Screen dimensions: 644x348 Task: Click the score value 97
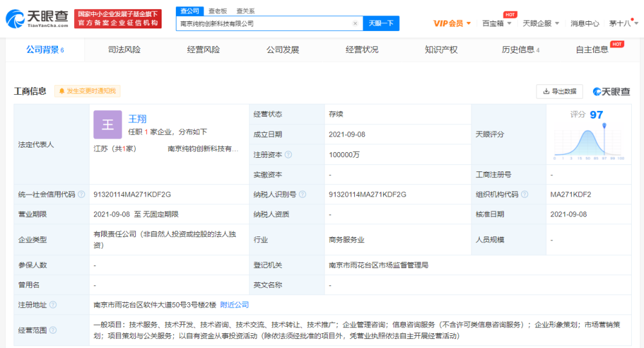point(596,115)
